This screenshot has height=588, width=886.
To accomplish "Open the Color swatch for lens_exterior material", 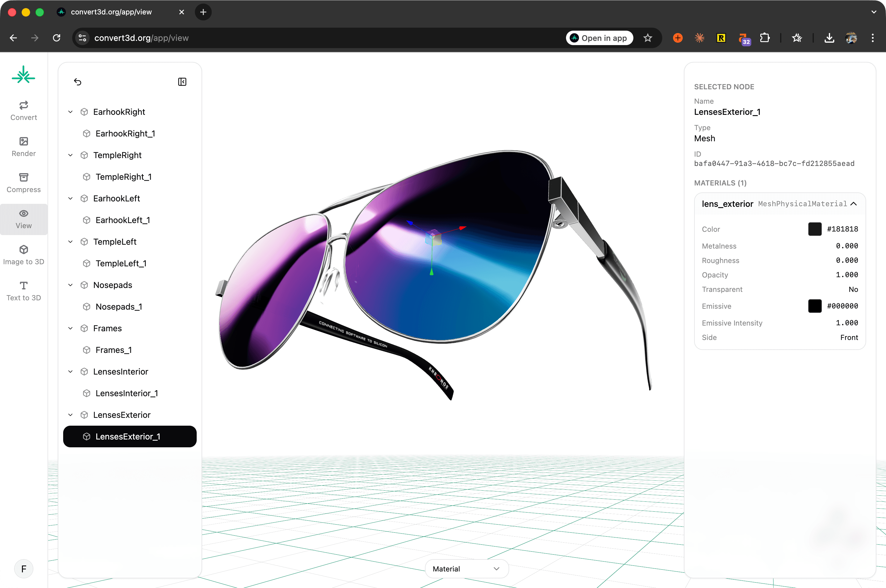I will (815, 229).
